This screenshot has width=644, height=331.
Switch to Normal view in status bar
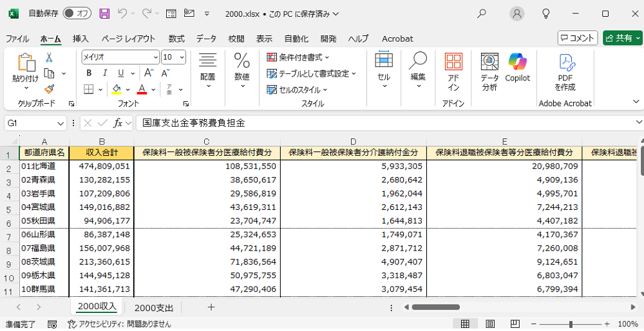(x=465, y=324)
